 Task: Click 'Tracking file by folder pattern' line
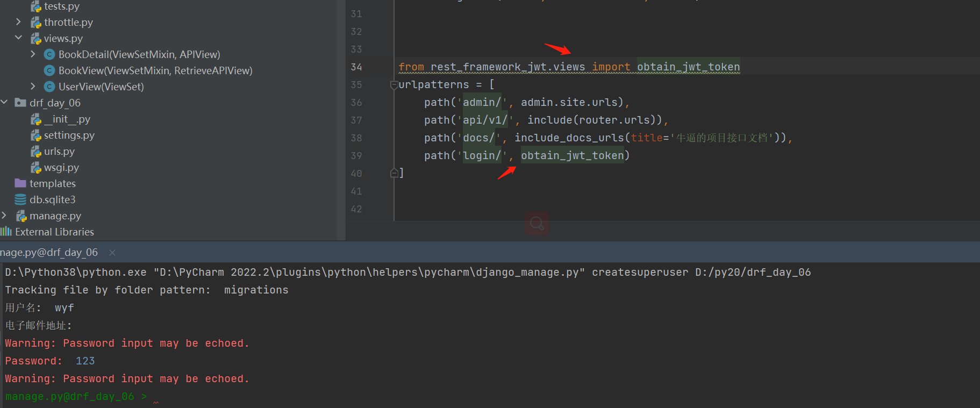coord(147,290)
